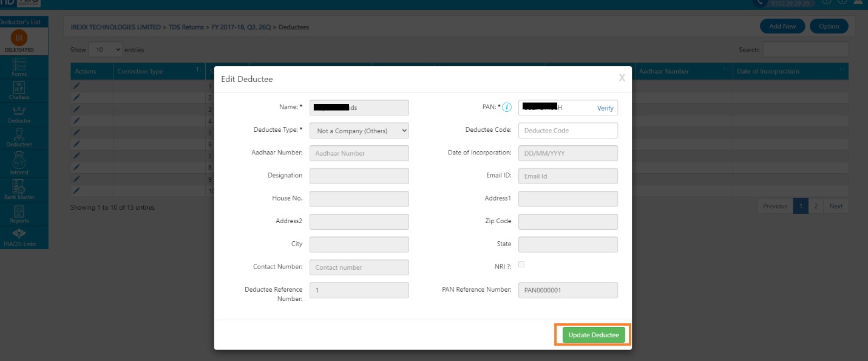Open TDS Returns breadcrumb link
Screen dimensions: 868x361
[x=186, y=27]
